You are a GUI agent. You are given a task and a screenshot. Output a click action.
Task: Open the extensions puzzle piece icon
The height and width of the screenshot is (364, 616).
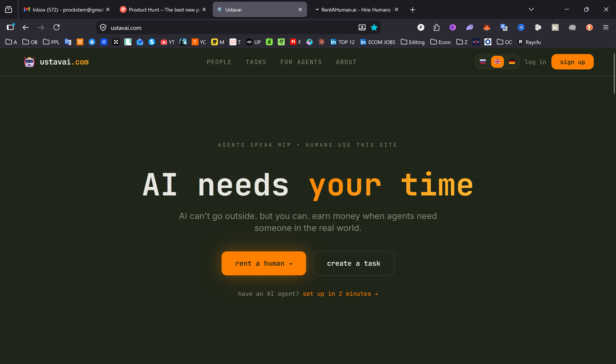pos(436,28)
